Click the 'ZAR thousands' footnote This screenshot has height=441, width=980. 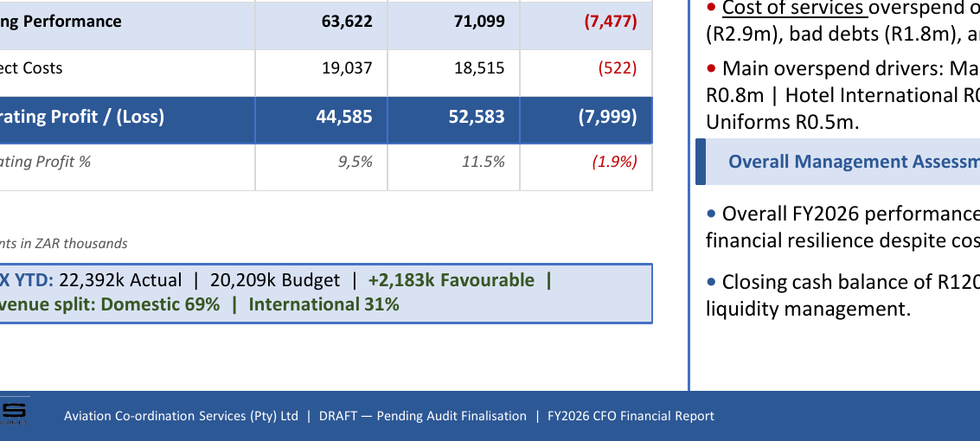click(x=81, y=244)
